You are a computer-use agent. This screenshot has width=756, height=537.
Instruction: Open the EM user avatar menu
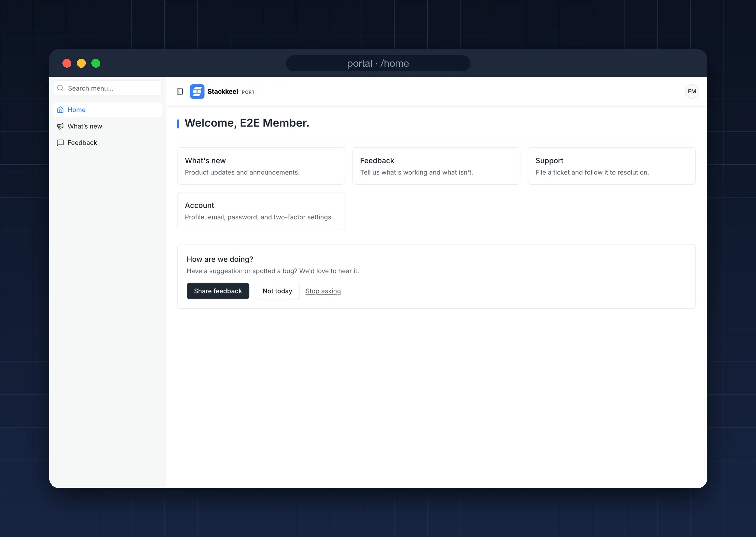coord(692,92)
